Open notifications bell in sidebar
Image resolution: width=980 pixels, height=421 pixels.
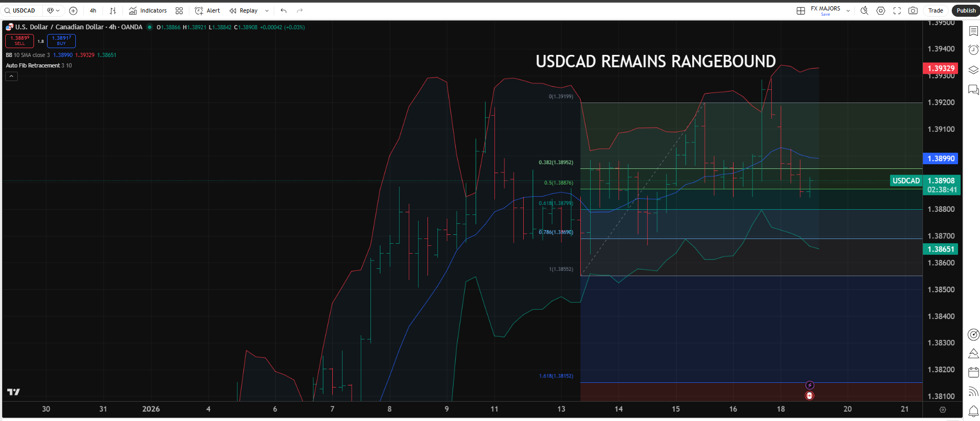pos(973,411)
